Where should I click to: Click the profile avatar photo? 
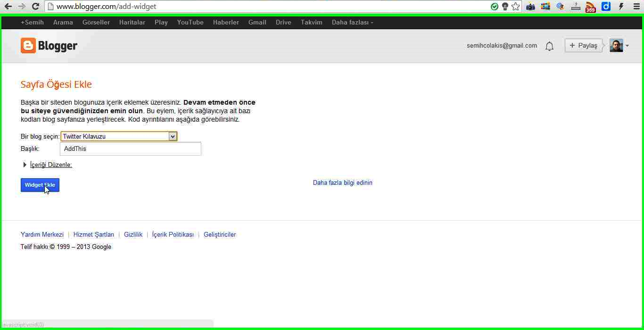616,45
